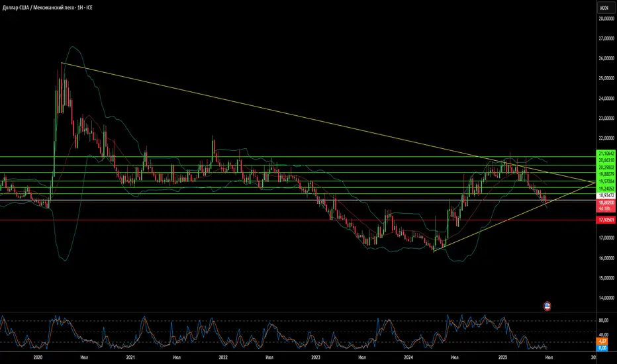Select the 19,57284 green price label
Image resolution: width=617 pixels, height=364 pixels.
606,181
